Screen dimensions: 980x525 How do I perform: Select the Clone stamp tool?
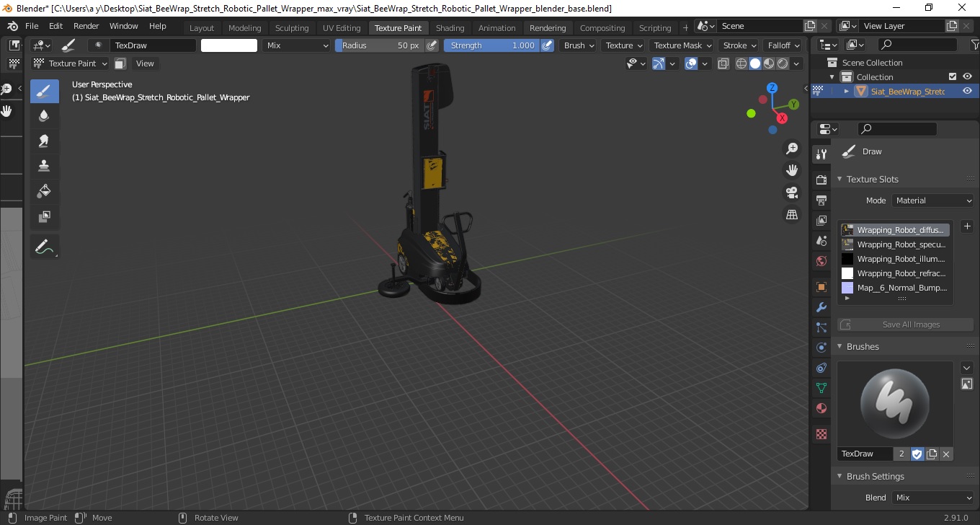click(x=44, y=166)
